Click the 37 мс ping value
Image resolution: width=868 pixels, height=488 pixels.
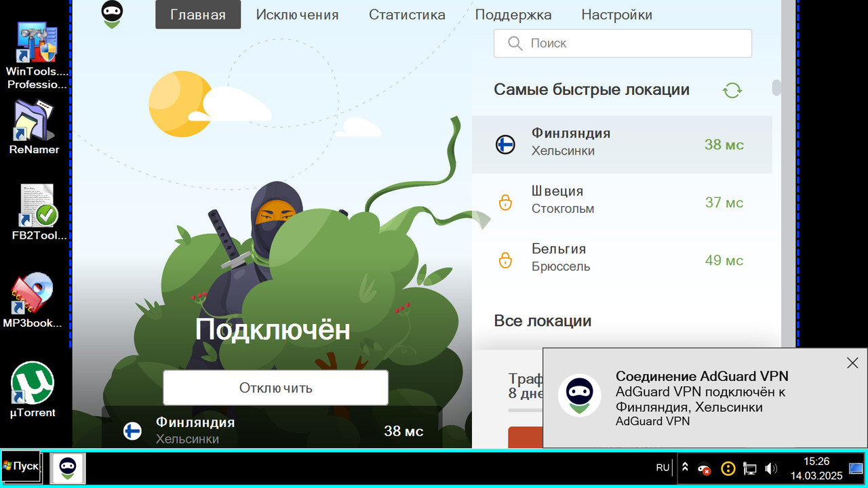pyautogui.click(x=724, y=203)
